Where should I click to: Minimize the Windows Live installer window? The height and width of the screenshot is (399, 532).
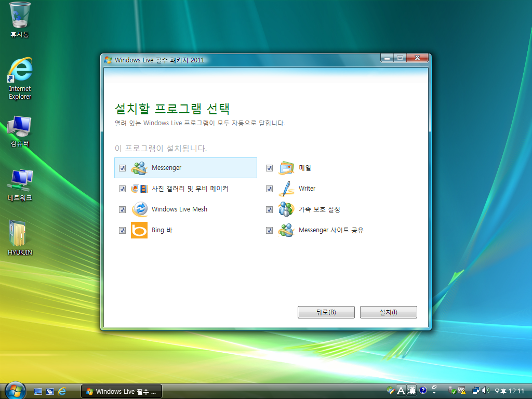(x=387, y=58)
